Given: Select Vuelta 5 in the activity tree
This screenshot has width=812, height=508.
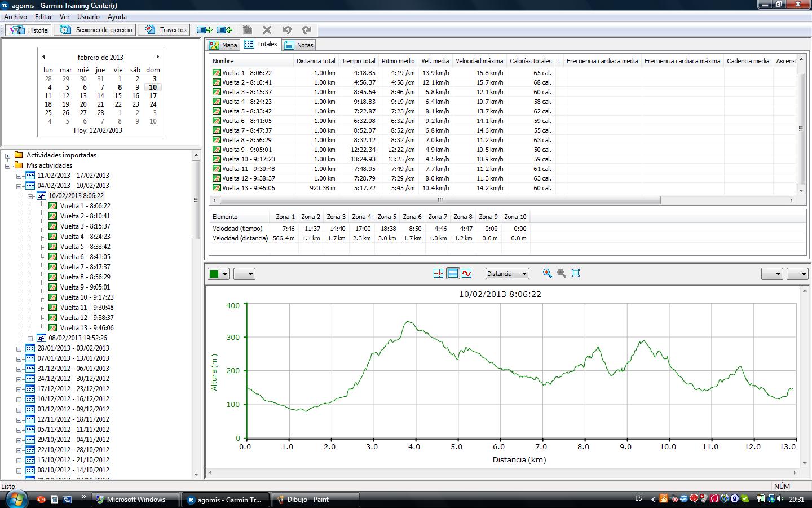Looking at the screenshot, I should pos(85,247).
